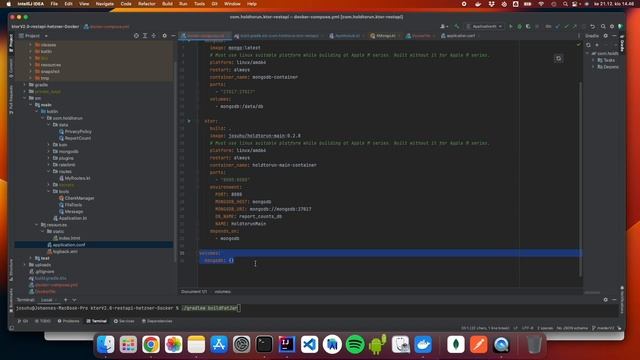Expand the gradle folder in project tree
The width and height of the screenshot is (640, 360).
25,85
